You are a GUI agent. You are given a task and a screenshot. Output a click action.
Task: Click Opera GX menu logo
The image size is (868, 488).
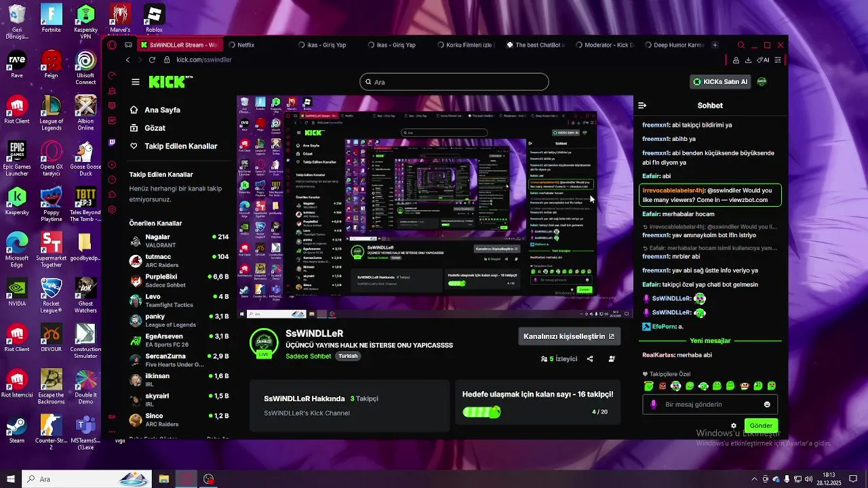tap(112, 45)
